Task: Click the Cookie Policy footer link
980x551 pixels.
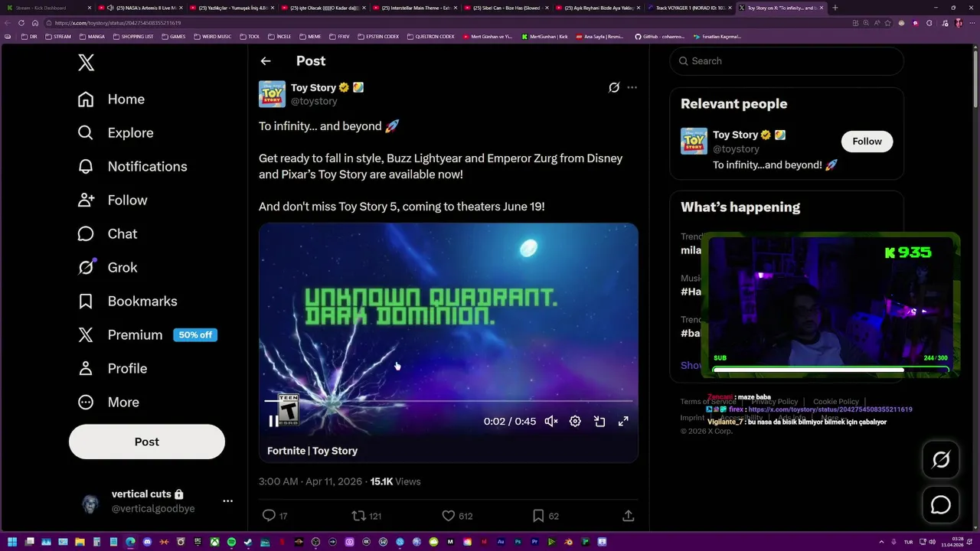Action: pyautogui.click(x=836, y=402)
